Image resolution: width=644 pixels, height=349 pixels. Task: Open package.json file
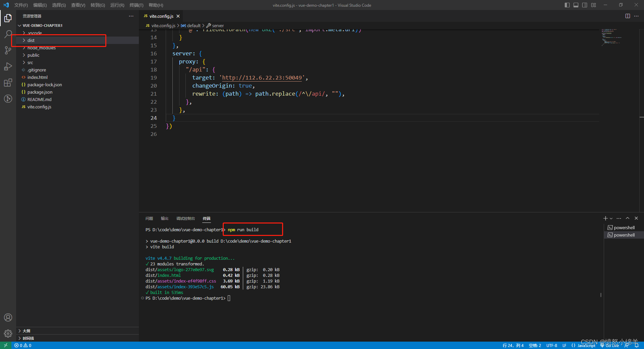(x=77, y=92)
